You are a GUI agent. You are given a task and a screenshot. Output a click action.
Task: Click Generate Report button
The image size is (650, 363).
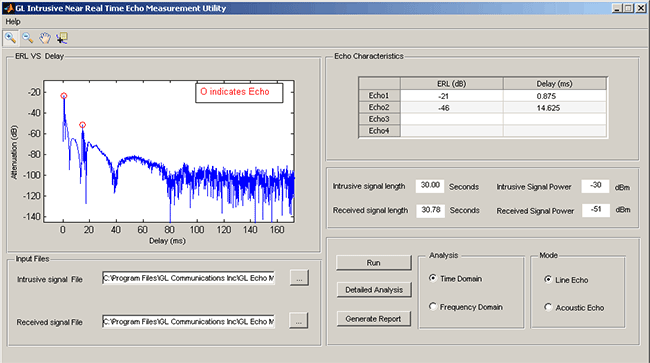[x=374, y=319]
